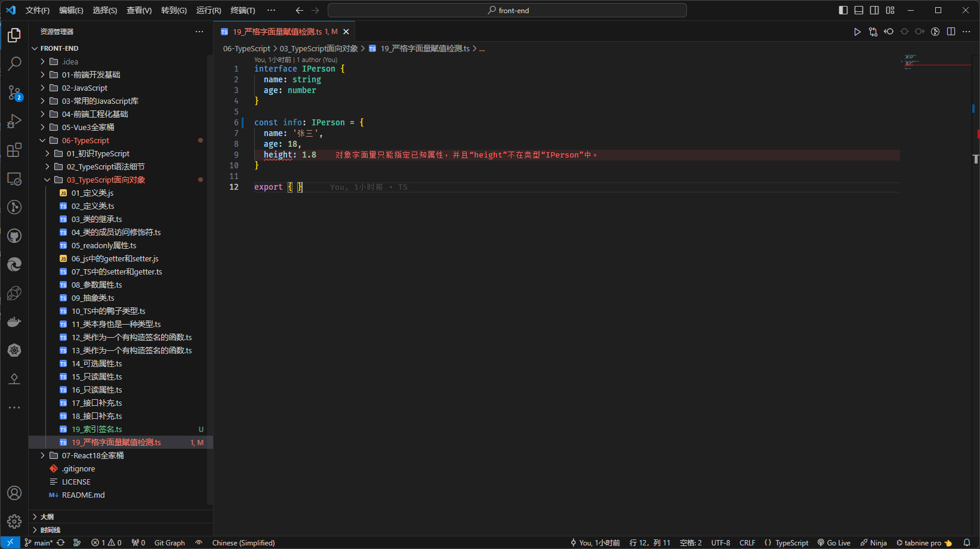Collapse the 03_TypeScript面向对象 folder

(106, 180)
